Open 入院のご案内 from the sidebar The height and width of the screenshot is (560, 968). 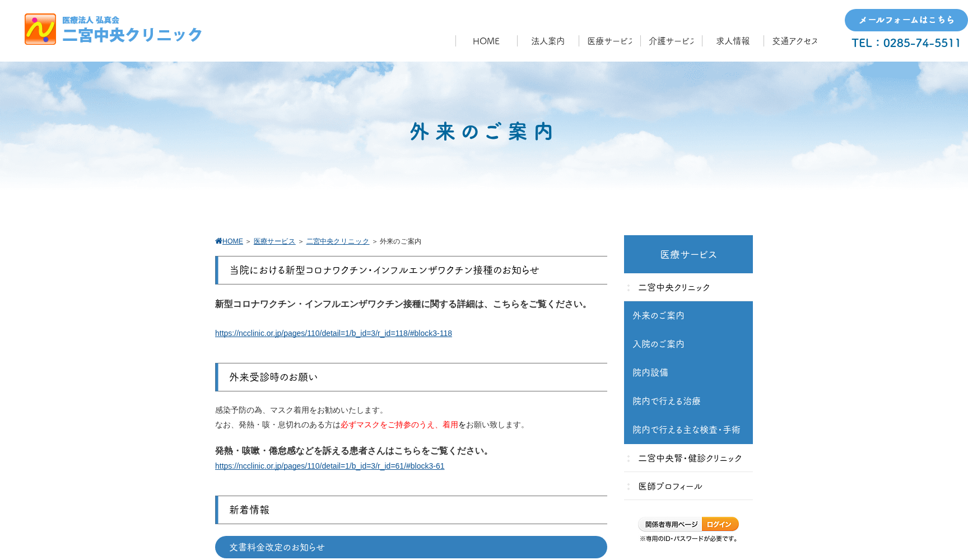pyautogui.click(x=658, y=344)
